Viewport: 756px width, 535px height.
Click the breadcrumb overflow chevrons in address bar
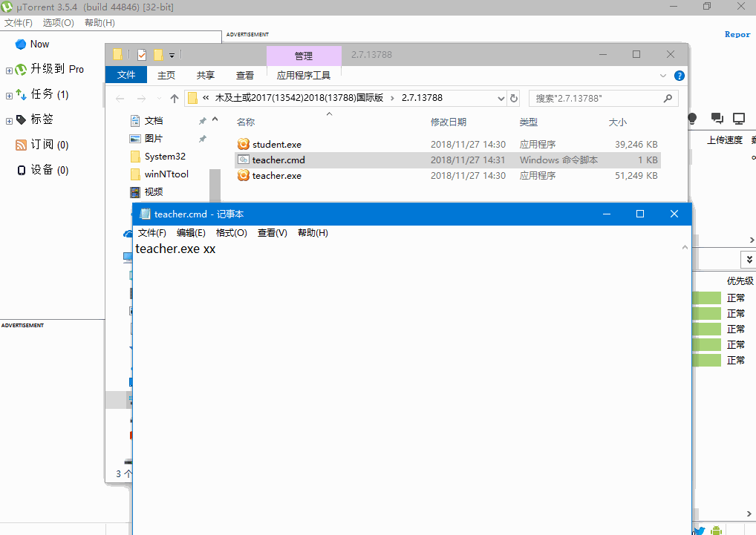click(206, 98)
